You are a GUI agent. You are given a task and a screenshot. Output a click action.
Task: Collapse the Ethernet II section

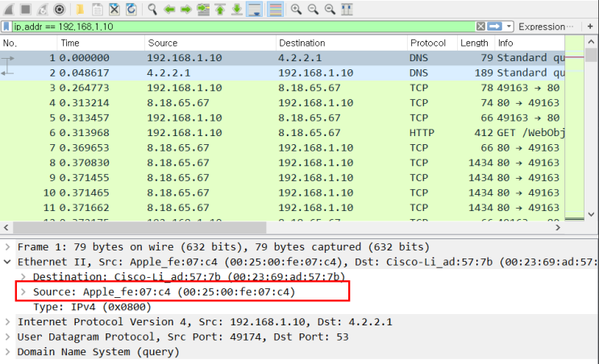[x=7, y=262]
